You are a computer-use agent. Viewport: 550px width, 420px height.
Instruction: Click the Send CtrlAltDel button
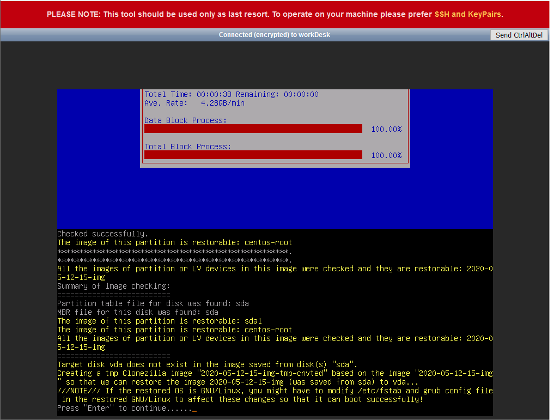(x=519, y=35)
